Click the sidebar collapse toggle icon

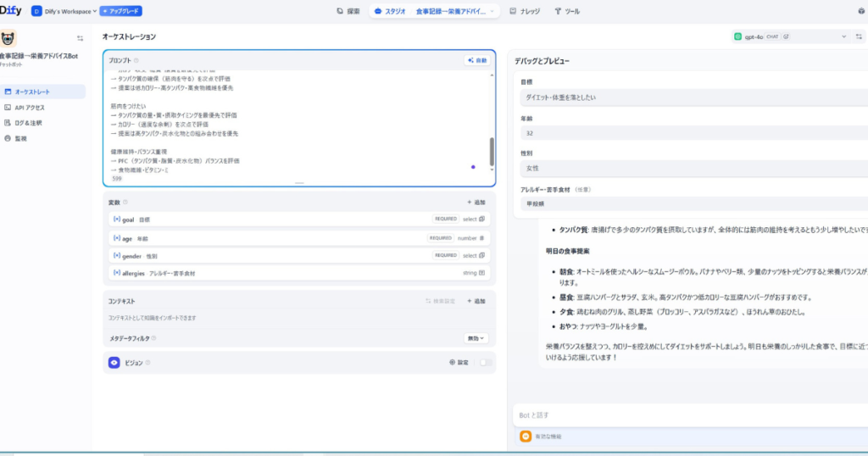pyautogui.click(x=81, y=38)
